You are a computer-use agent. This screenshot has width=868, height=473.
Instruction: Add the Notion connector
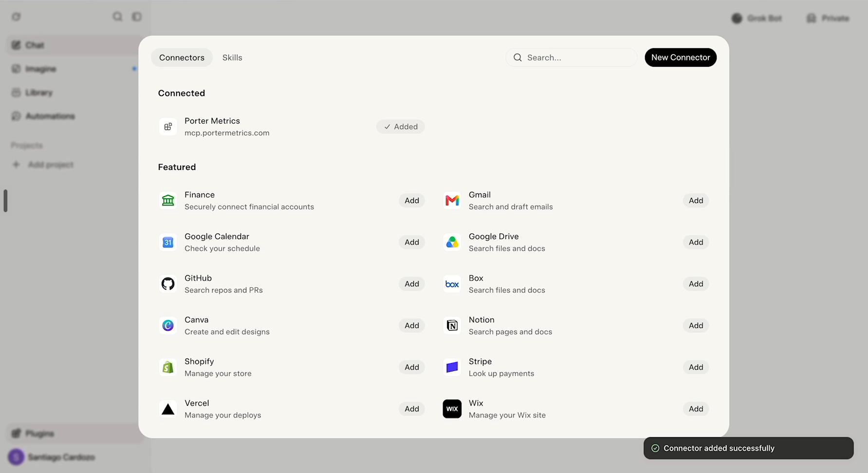696,325
